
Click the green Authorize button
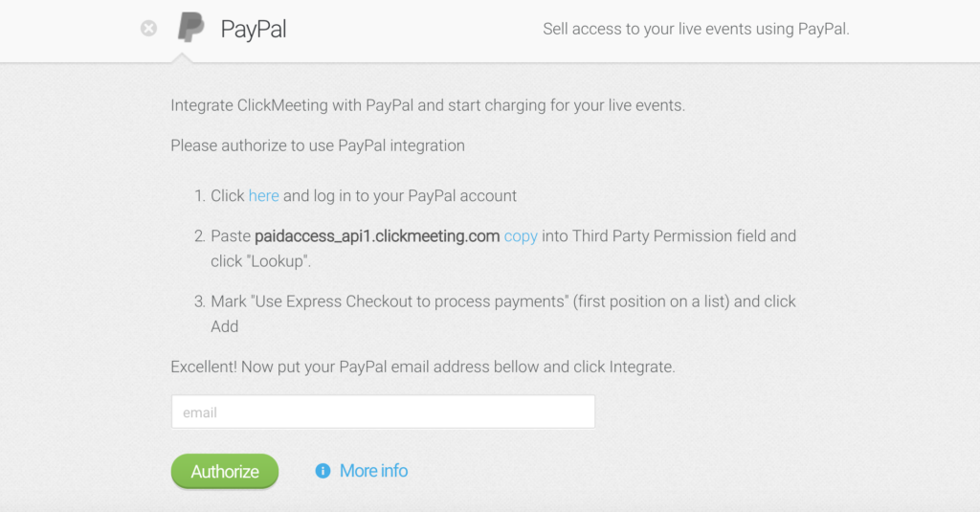point(225,471)
